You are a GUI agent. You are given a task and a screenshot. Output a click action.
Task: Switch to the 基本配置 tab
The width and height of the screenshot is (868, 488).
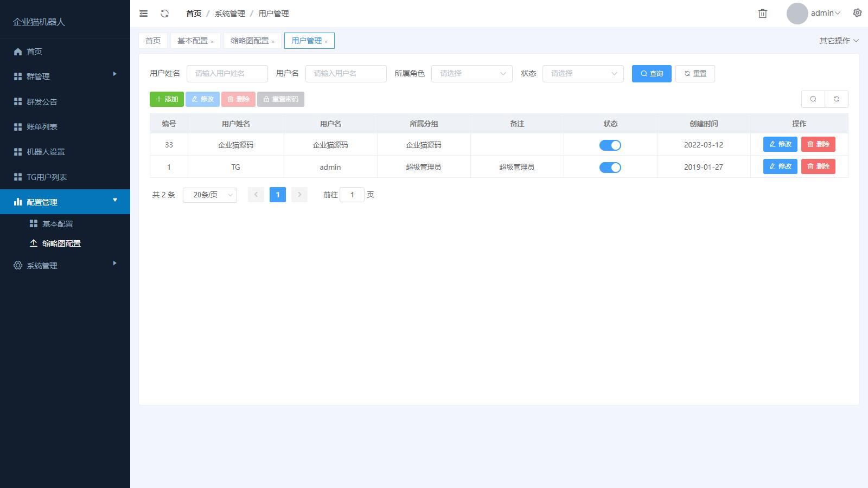point(192,41)
